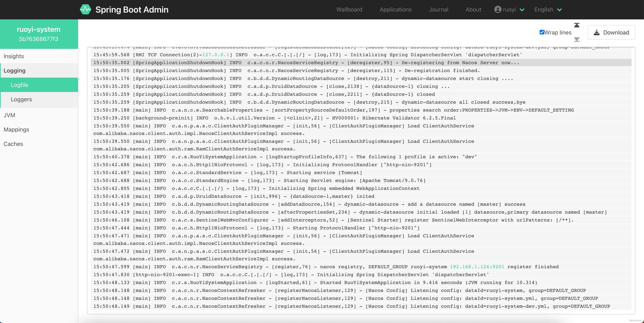Screen dimensions: 644x323
Task: Click log line 'dynamic-datasource all closed success,bye'
Action: pos(361,102)
